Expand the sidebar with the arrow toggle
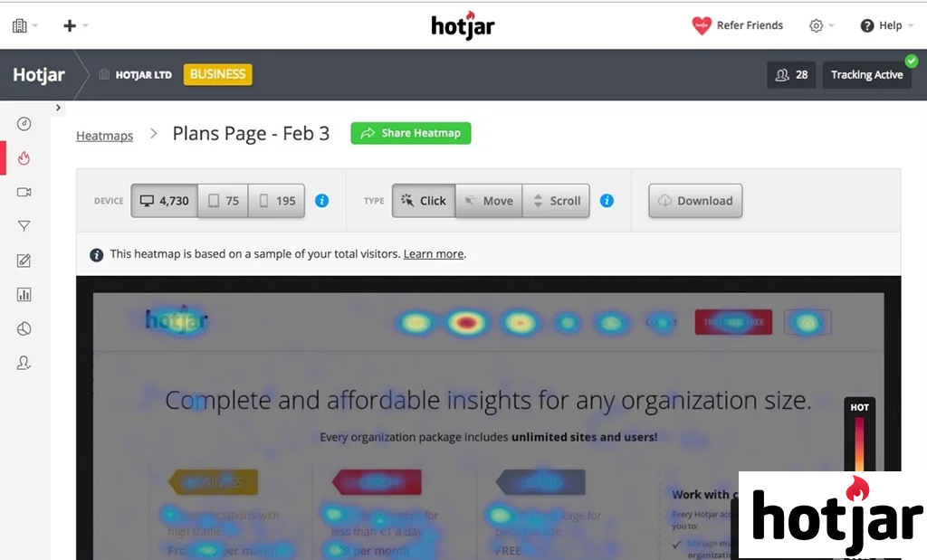 pyautogui.click(x=58, y=108)
